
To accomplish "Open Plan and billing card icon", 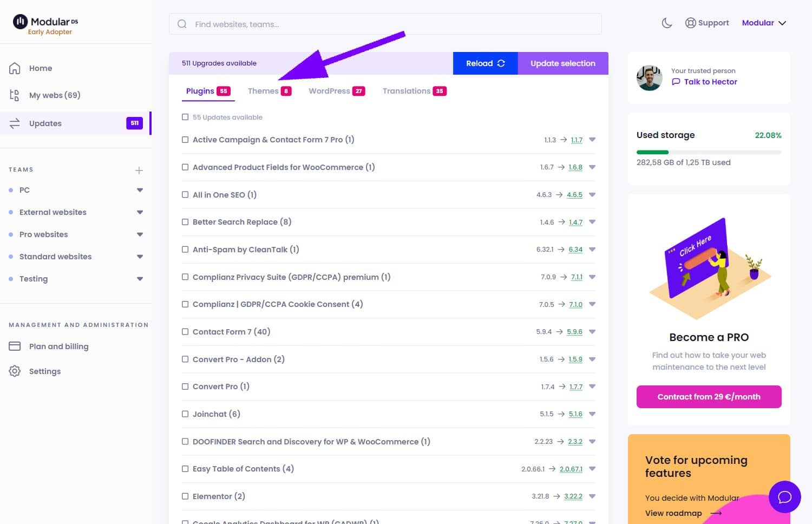I will point(15,346).
